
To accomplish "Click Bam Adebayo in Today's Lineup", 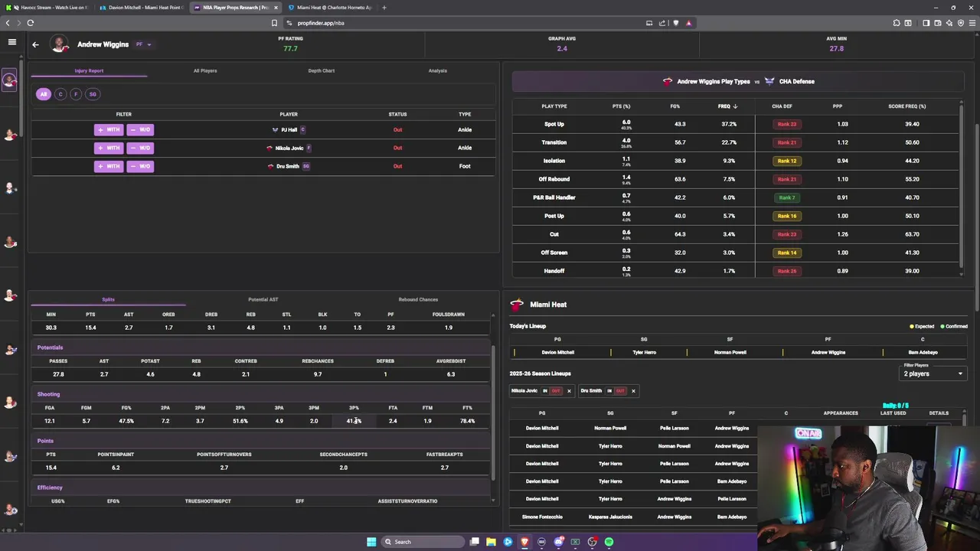I will click(x=923, y=353).
